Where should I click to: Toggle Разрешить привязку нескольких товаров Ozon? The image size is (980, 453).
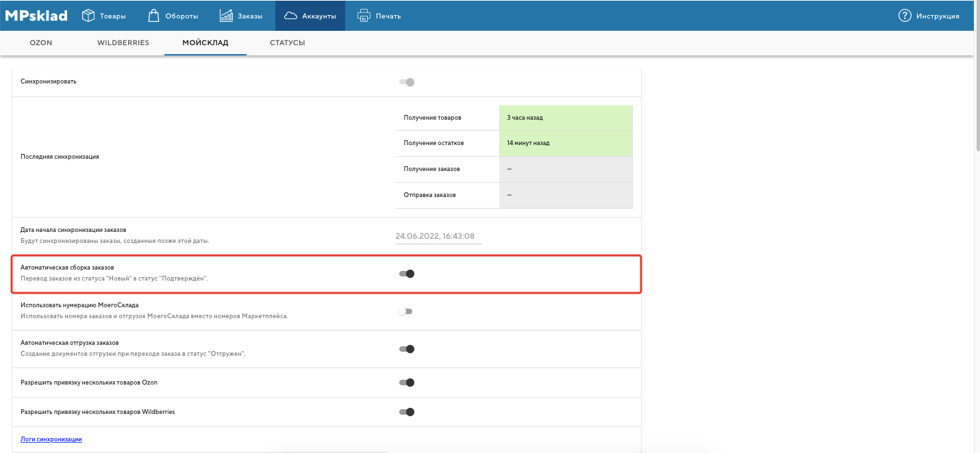tap(407, 383)
